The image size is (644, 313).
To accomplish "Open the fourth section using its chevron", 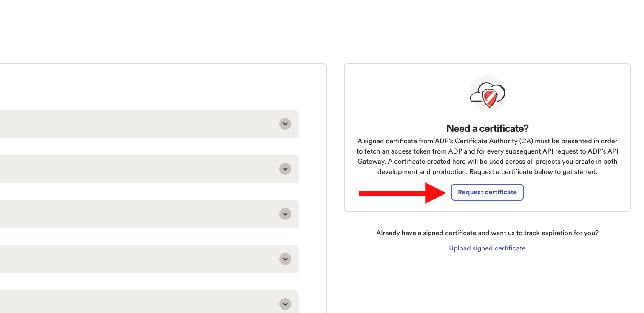I will click(285, 259).
